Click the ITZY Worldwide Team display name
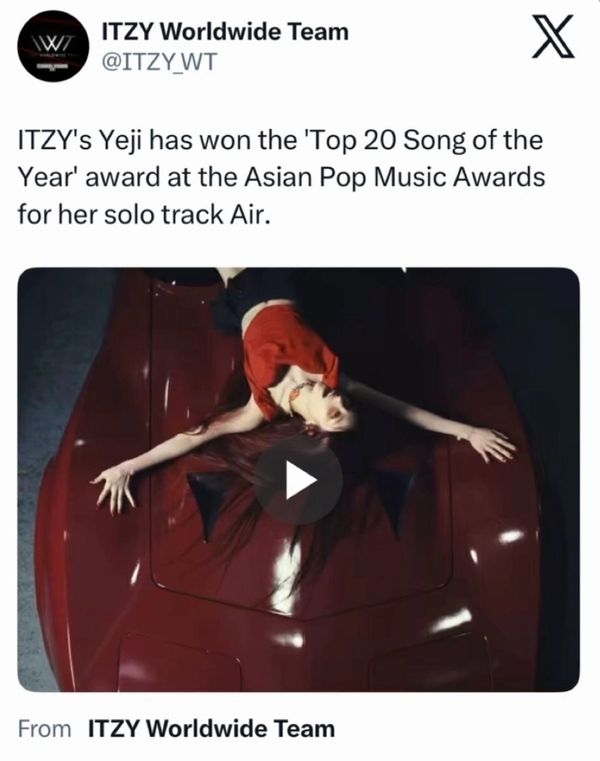The width and height of the screenshot is (600, 761). pyautogui.click(x=225, y=32)
